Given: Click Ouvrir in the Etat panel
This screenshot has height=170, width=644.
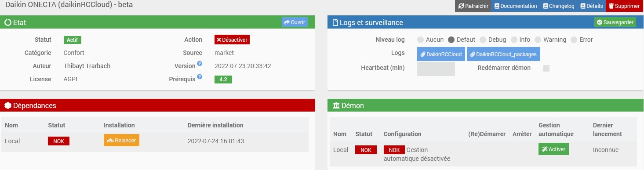Looking at the screenshot, I should [x=295, y=22].
